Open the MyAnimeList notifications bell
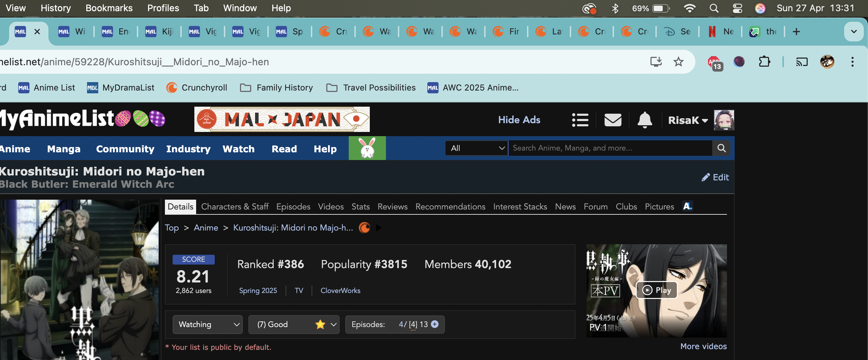The image size is (868, 360). 645,120
